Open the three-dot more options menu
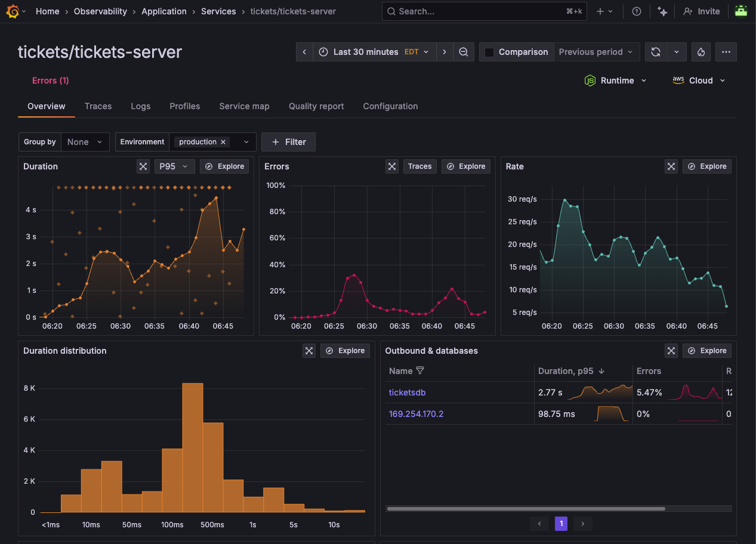Viewport: 756px width, 544px height. (726, 52)
